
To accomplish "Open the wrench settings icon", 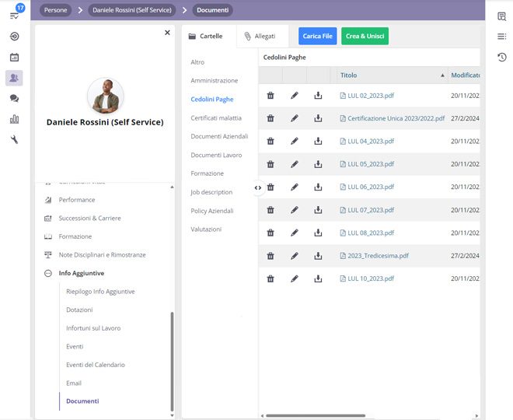I will tap(14, 140).
